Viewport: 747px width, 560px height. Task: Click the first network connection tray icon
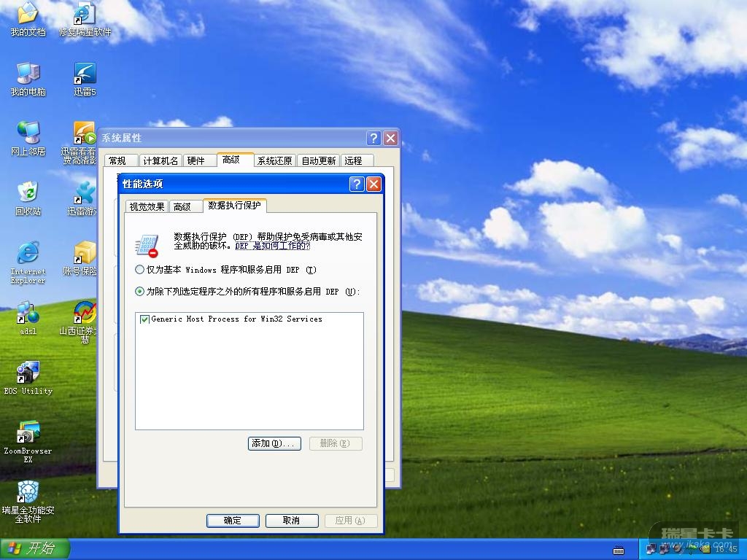pos(651,549)
